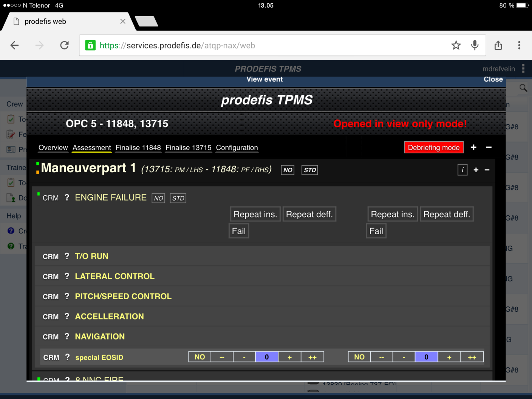The width and height of the screenshot is (532, 399).
Task: Select NO in right EOSID rating
Action: [359, 357]
